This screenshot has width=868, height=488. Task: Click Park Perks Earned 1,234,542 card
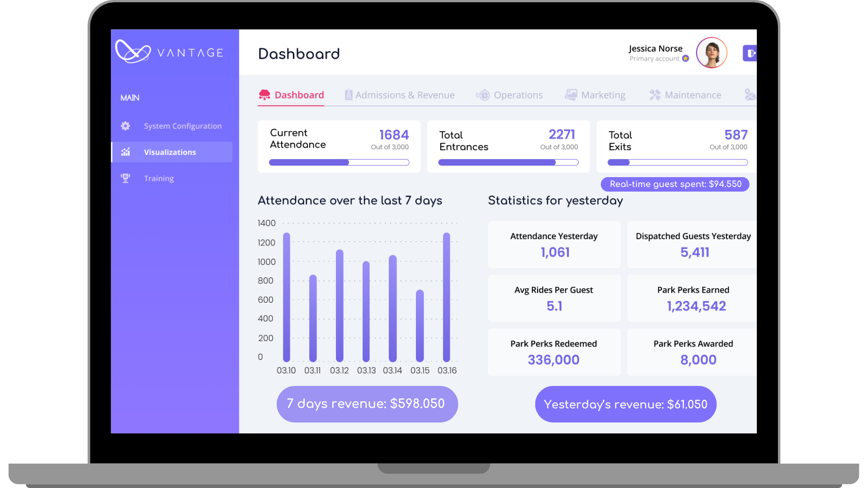[692, 298]
